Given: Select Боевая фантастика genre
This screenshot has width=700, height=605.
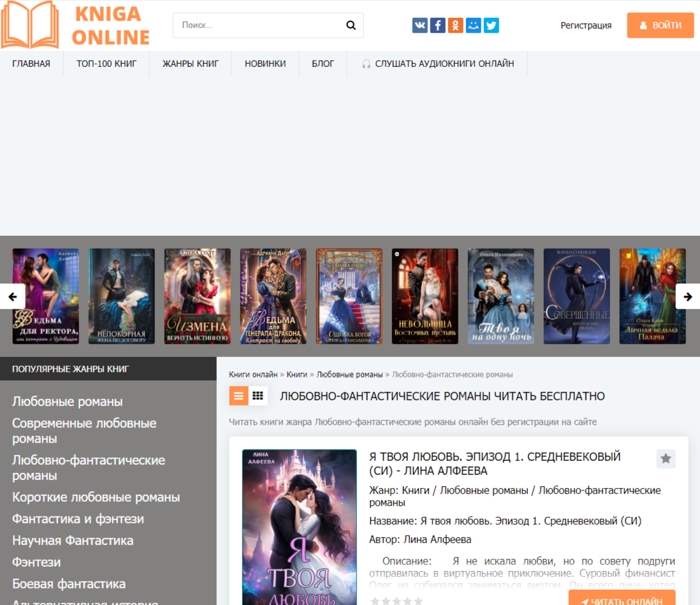Looking at the screenshot, I should pos(69,583).
